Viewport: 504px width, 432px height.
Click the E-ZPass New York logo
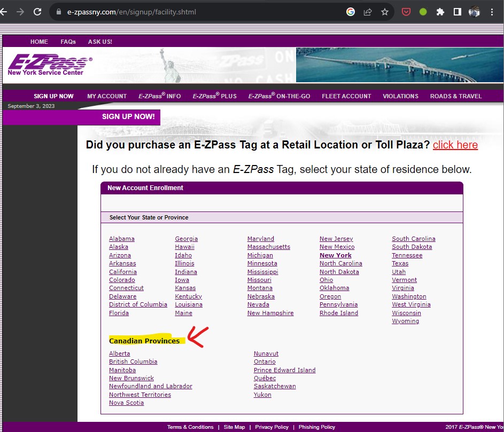pyautogui.click(x=50, y=65)
